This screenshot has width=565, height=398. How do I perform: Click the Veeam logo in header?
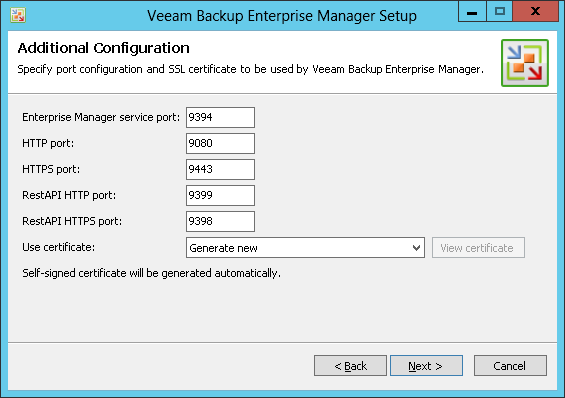point(525,63)
